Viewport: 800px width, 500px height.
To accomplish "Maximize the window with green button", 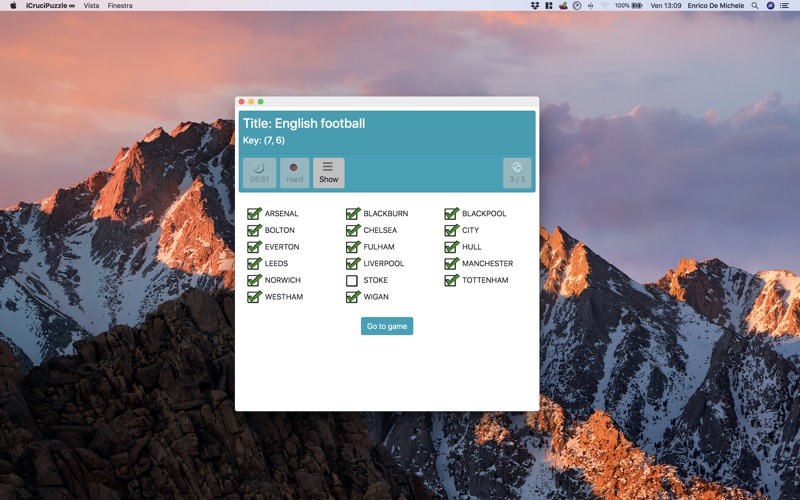I will pos(261,102).
